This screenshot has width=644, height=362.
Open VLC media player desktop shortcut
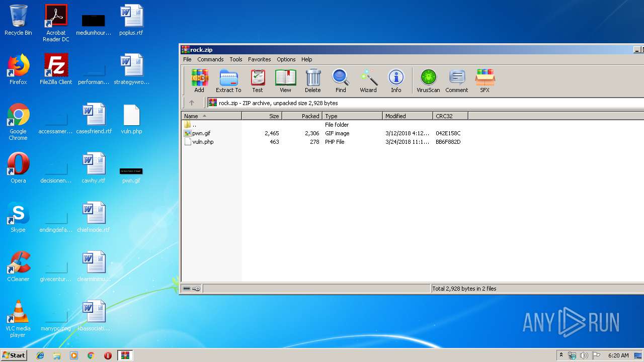coord(18,319)
